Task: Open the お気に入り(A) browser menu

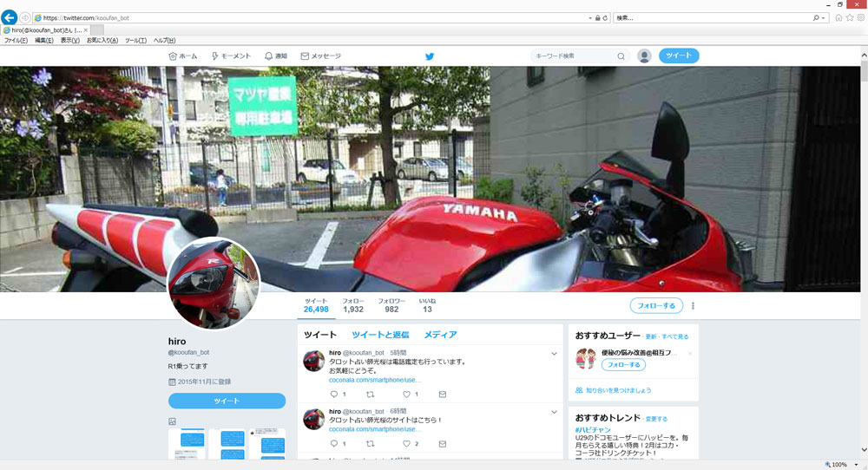Action: tap(102, 40)
